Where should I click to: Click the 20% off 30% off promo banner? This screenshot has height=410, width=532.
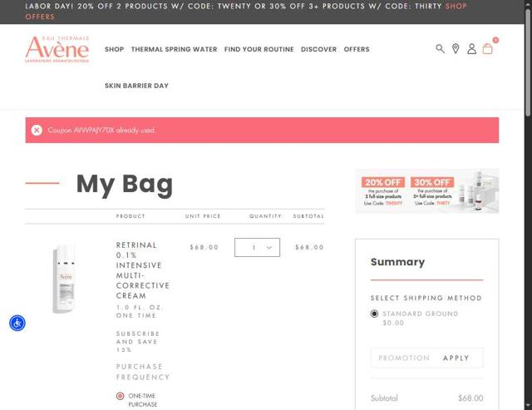[426, 191]
